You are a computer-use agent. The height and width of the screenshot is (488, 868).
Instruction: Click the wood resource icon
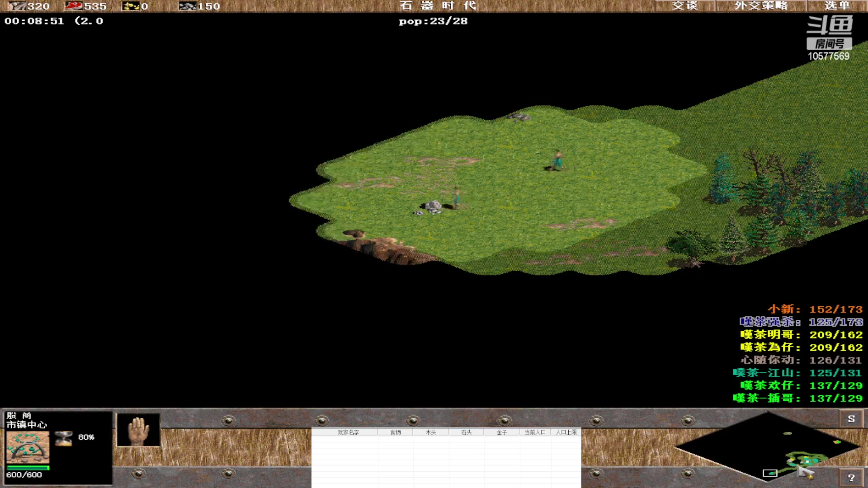click(17, 6)
